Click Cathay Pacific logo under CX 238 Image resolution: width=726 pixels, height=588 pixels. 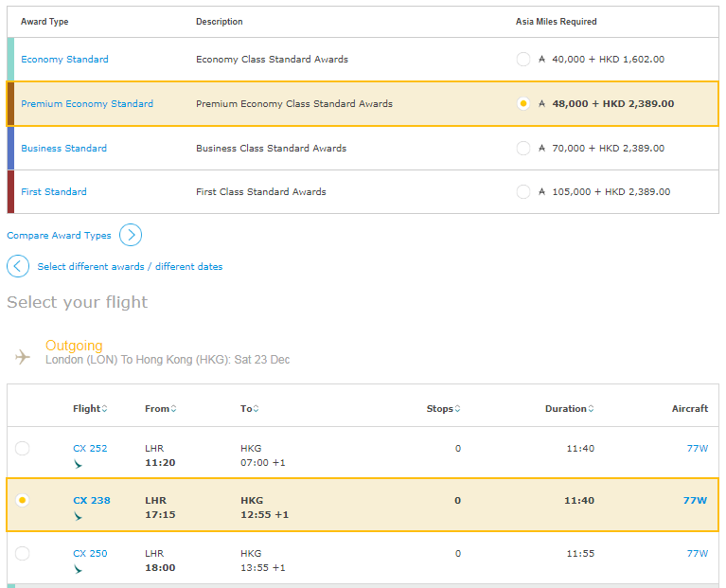click(78, 516)
